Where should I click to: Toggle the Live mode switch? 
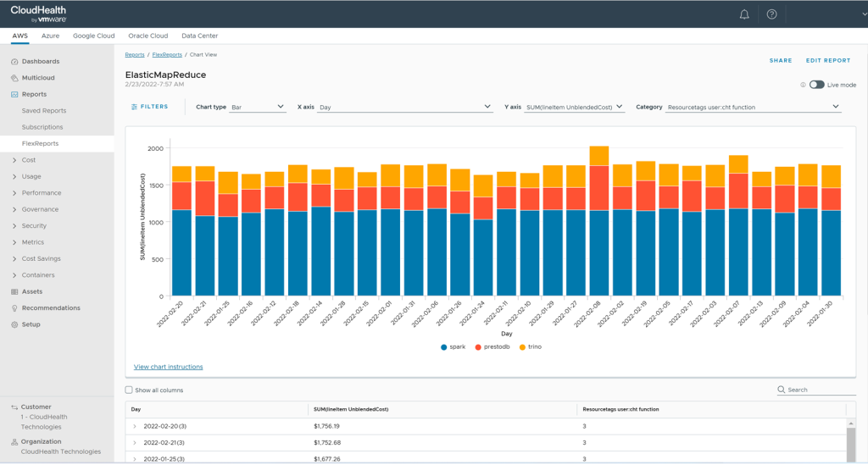(816, 85)
